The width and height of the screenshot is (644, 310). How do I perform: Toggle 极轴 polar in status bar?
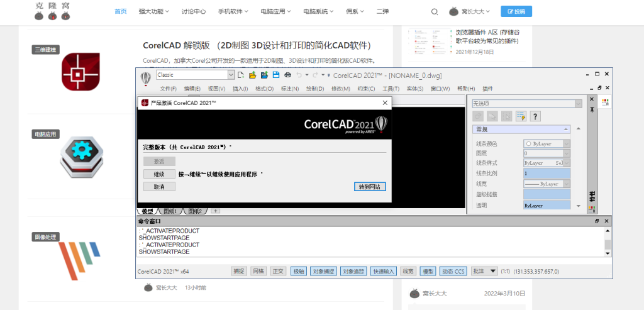pos(299,271)
